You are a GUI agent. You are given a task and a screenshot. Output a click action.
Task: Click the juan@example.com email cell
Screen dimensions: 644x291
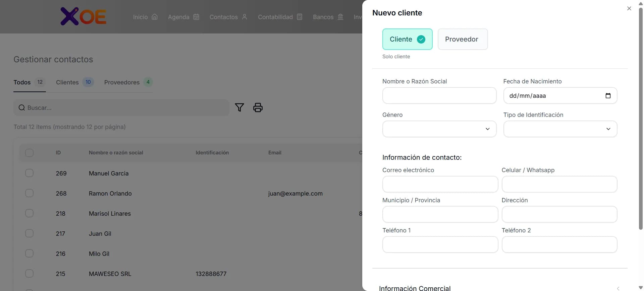(x=295, y=193)
